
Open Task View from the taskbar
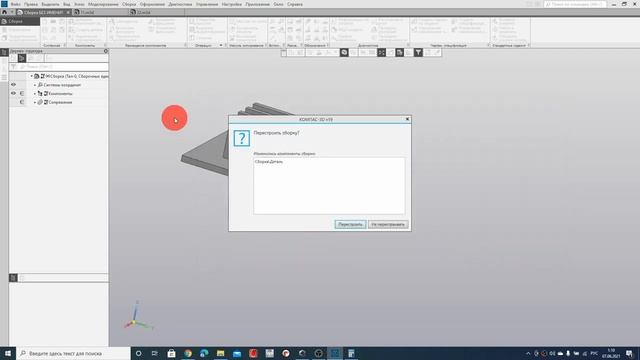click(155, 353)
